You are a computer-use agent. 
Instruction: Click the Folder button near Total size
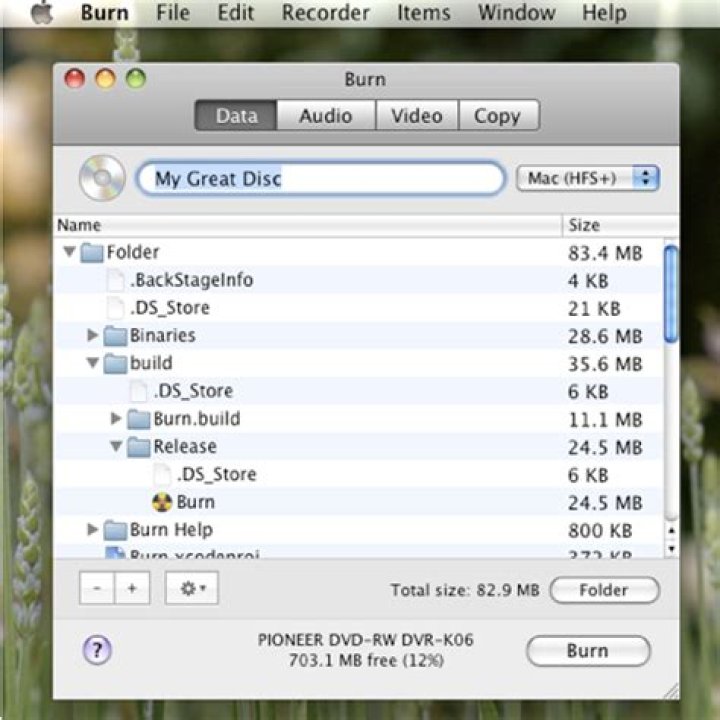604,590
